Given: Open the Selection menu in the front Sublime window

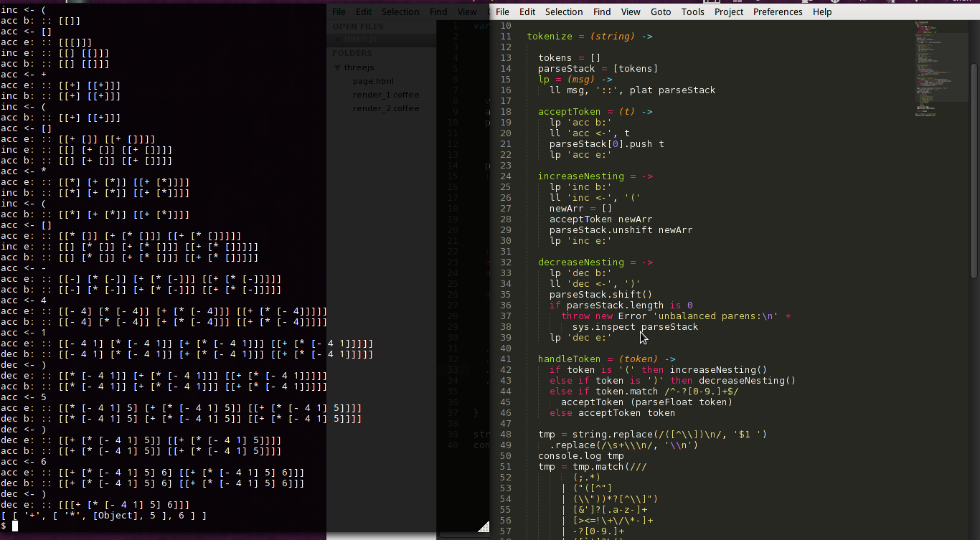Looking at the screenshot, I should (x=564, y=11).
